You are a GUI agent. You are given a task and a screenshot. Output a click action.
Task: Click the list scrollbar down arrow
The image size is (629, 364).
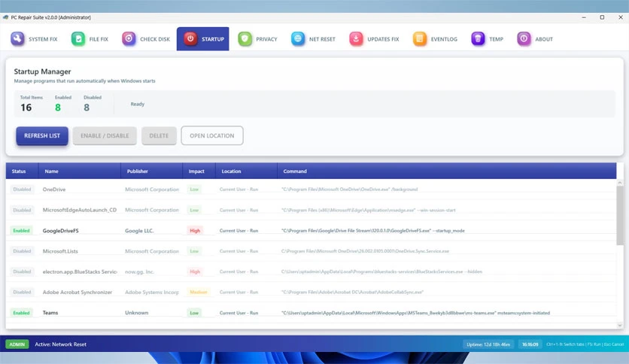(x=620, y=325)
